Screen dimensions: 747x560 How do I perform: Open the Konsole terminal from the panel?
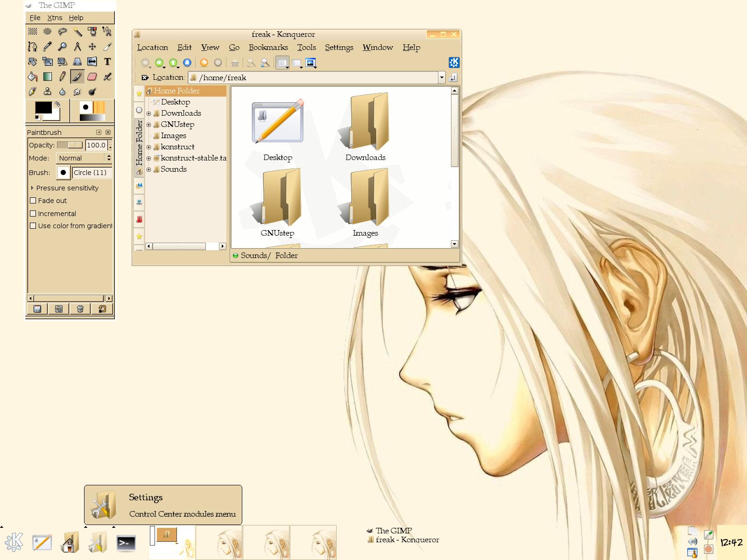click(x=126, y=543)
